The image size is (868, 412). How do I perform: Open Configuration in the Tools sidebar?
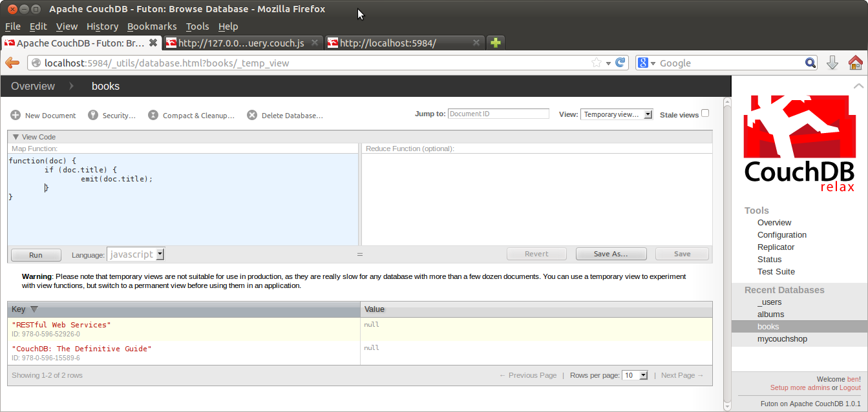point(782,235)
